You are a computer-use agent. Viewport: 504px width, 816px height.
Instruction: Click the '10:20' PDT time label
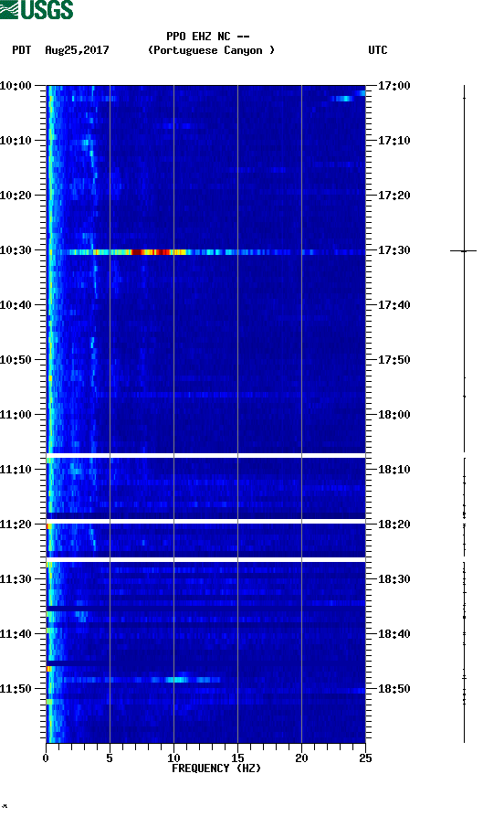coord(16,196)
